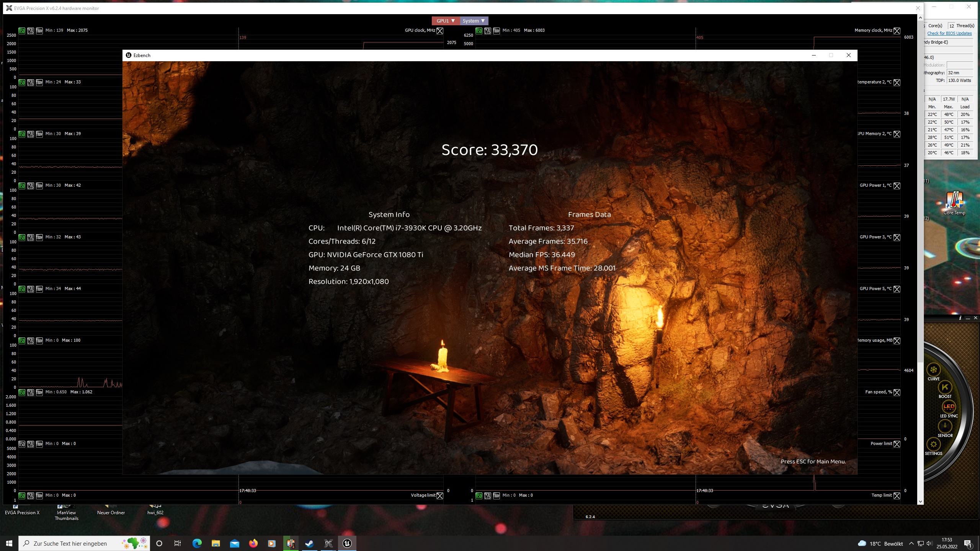
Task: Select the Core Temp desktop icon
Action: pyautogui.click(x=954, y=203)
